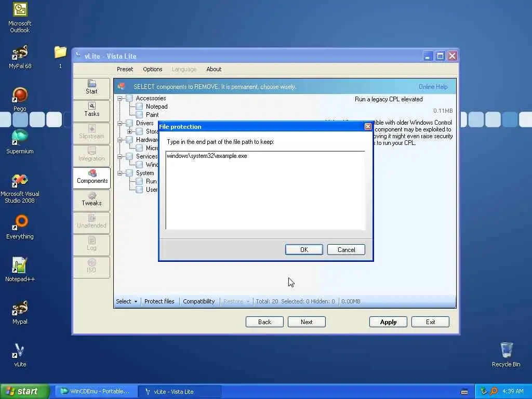Launch vLite desktop shortcut

point(20,355)
